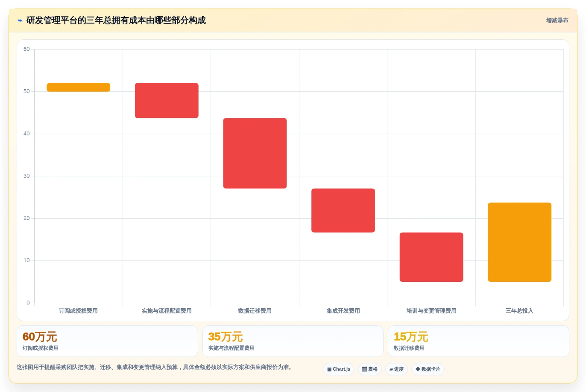Click the Chart.js chip
Image resolution: width=586 pixels, height=392 pixels.
click(x=339, y=369)
